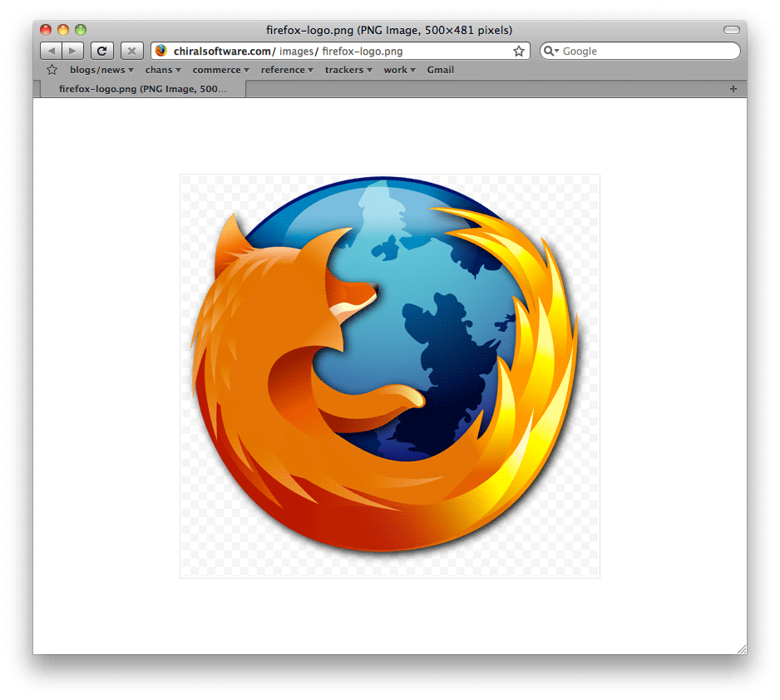Zoom the window with the green button
The height and width of the screenshot is (700, 780).
pos(81,30)
